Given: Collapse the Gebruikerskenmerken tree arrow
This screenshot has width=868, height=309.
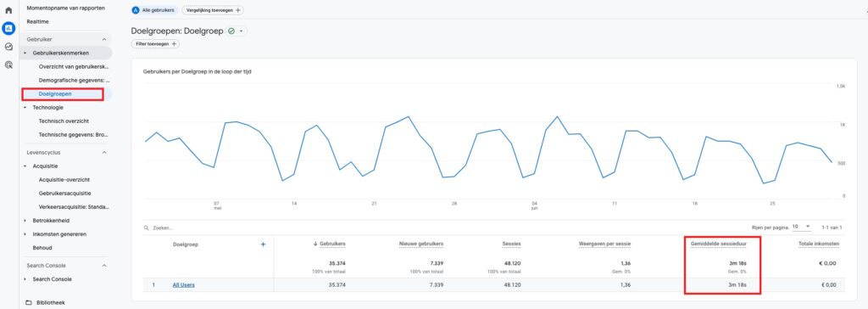Looking at the screenshot, I should [25, 53].
